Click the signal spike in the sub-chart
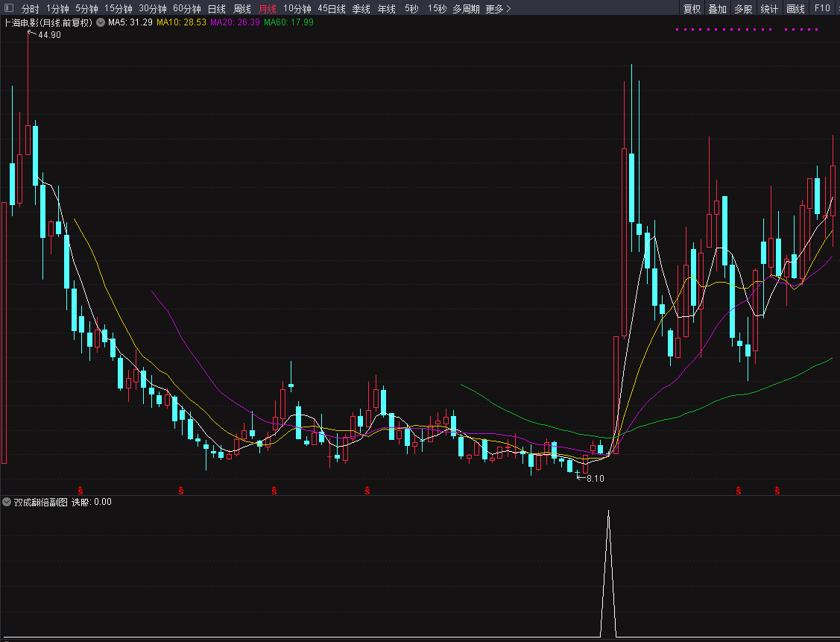The height and width of the screenshot is (642, 840). [x=608, y=573]
